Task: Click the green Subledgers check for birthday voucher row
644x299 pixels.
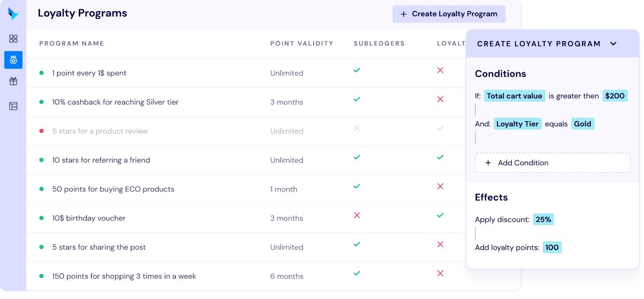Action: [357, 215]
